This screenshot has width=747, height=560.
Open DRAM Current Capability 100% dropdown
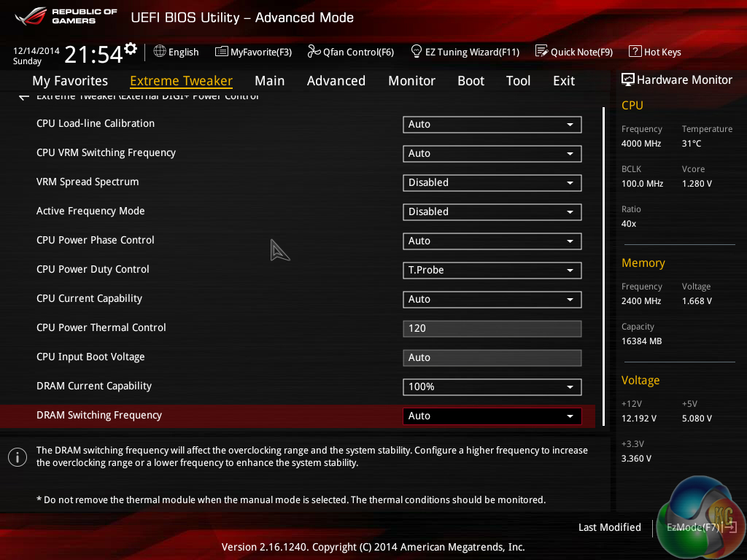click(x=492, y=386)
